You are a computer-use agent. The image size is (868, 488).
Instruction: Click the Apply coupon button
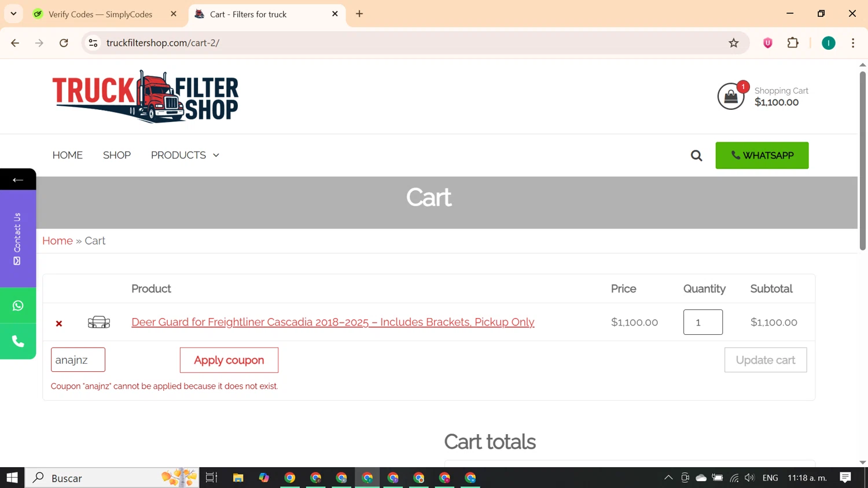tap(229, 360)
